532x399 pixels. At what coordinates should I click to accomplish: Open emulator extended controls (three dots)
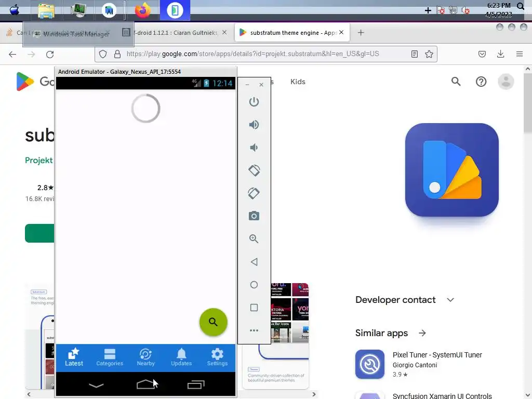point(254,330)
